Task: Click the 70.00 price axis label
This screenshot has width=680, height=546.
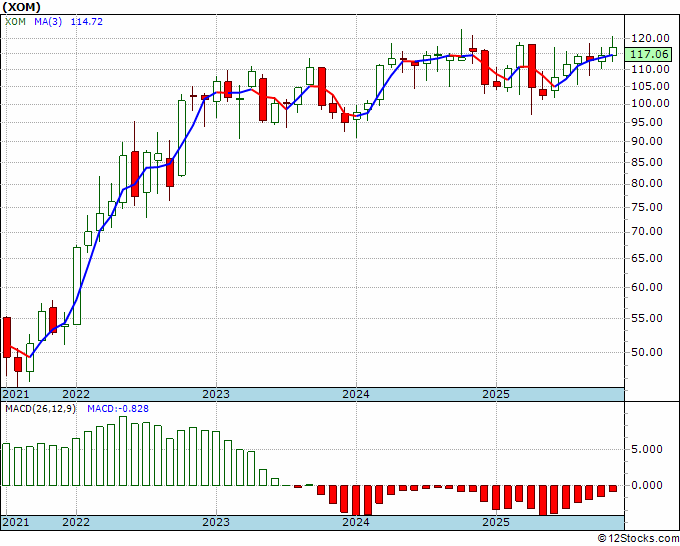Action: (x=647, y=232)
